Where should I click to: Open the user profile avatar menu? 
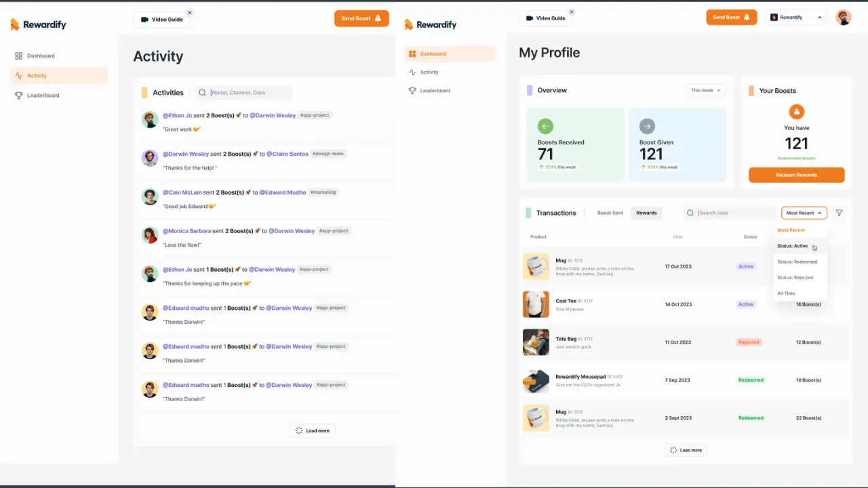click(843, 18)
